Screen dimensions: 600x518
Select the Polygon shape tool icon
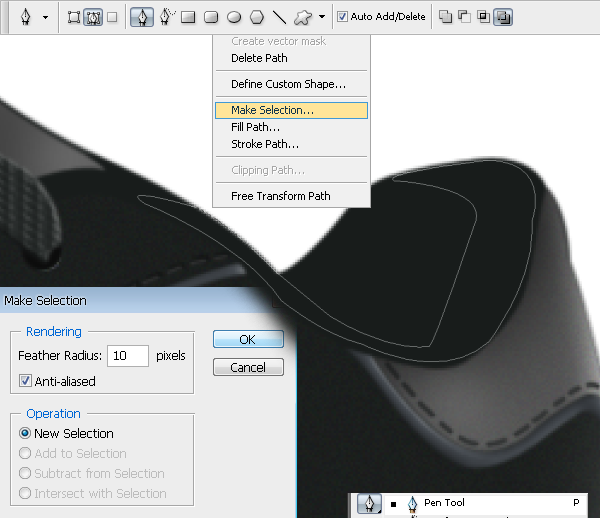coord(257,17)
